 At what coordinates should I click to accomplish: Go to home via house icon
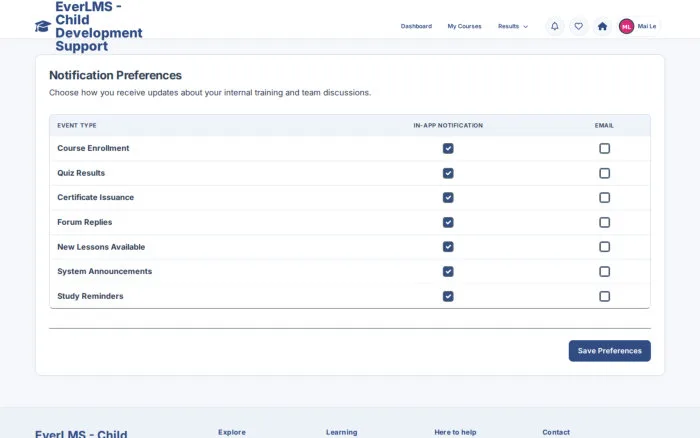[x=602, y=26]
